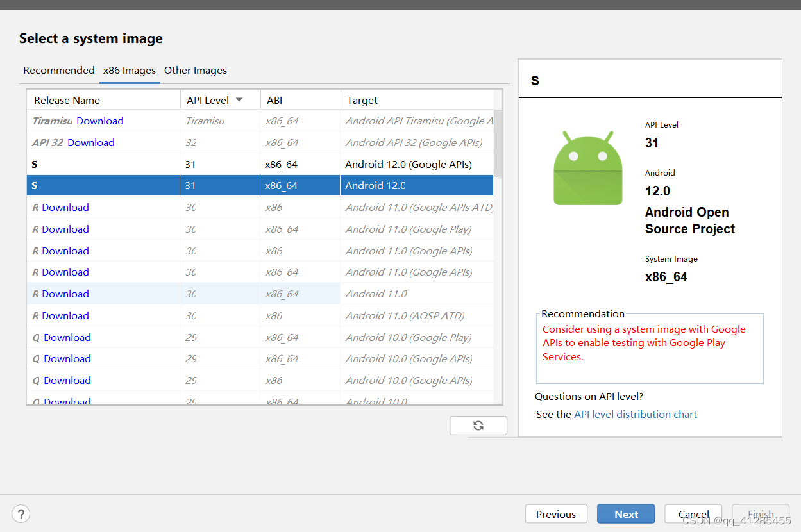Image resolution: width=801 pixels, height=532 pixels.
Task: Download R x86 image for Android 11.0 (Google APIs)
Action: pos(65,251)
